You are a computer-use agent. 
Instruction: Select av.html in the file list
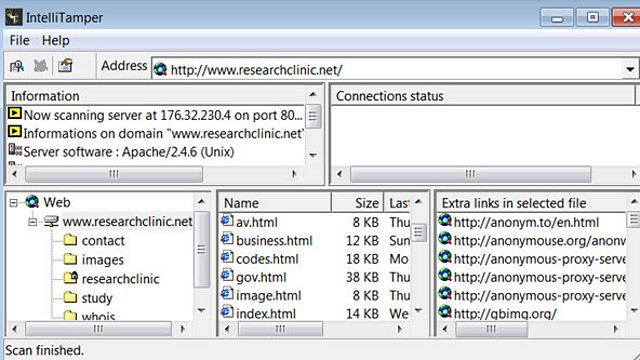pos(257,222)
